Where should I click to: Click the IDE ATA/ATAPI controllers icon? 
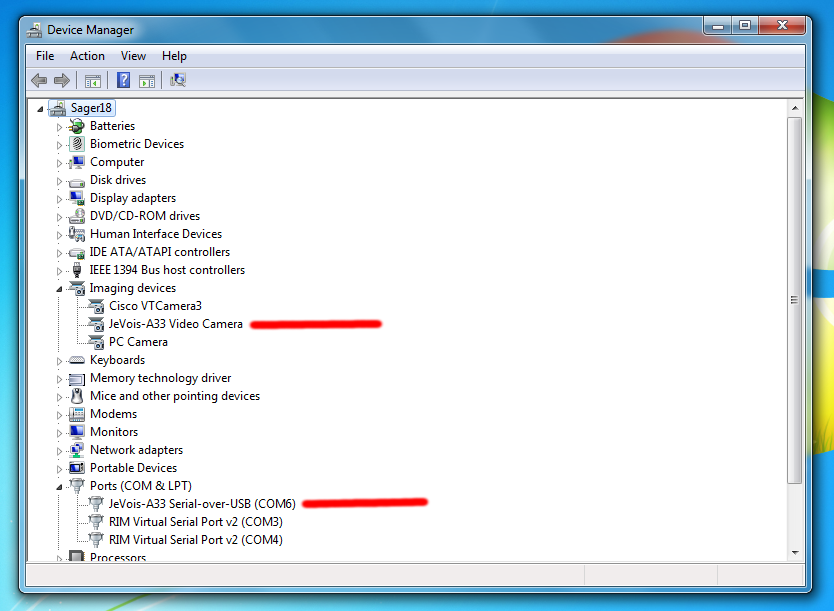77,253
